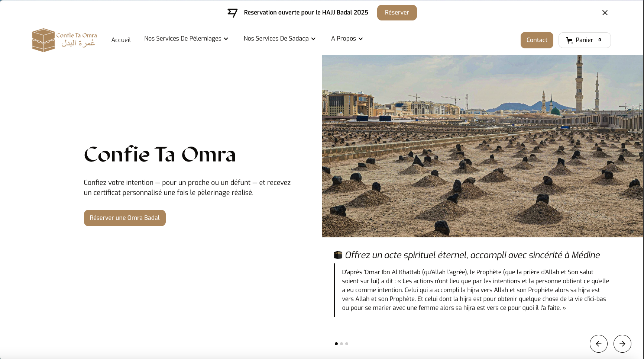
Task: Open the Contact page button
Action: tap(537, 40)
